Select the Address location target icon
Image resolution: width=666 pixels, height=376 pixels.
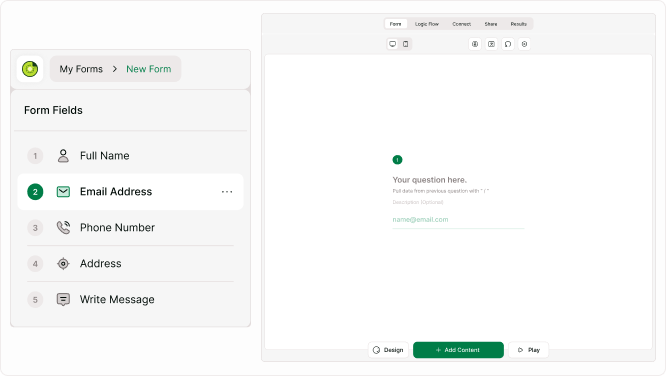(x=63, y=264)
